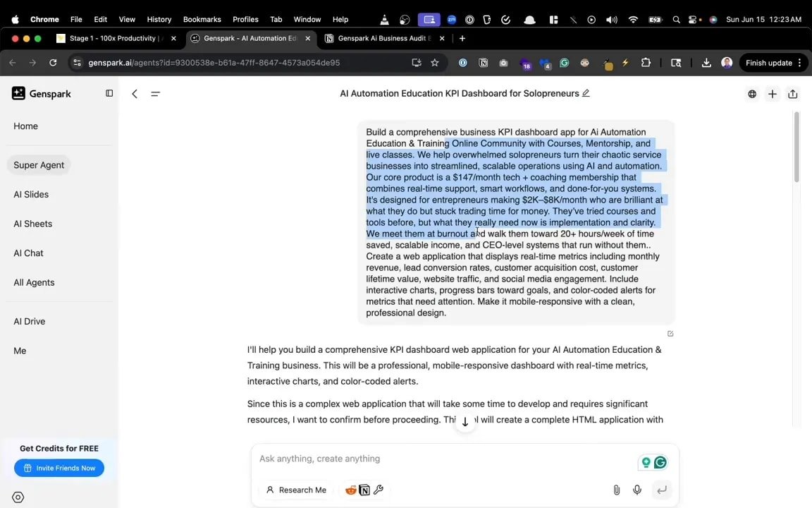Open the Notion source icon in input bar
The height and width of the screenshot is (508, 812).
pos(364,490)
